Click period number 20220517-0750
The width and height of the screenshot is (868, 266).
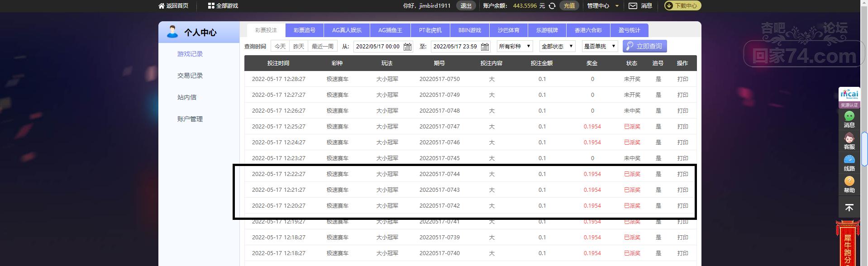pyautogui.click(x=439, y=79)
